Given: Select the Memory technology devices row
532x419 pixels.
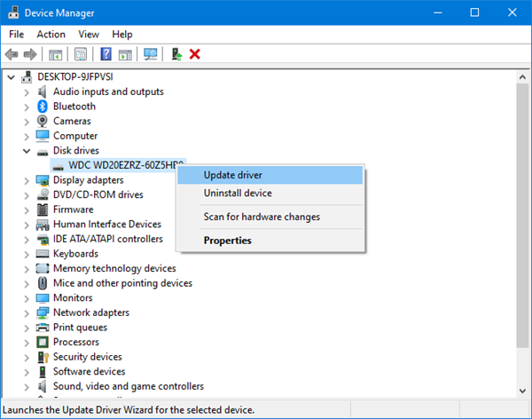Looking at the screenshot, I should point(114,268).
